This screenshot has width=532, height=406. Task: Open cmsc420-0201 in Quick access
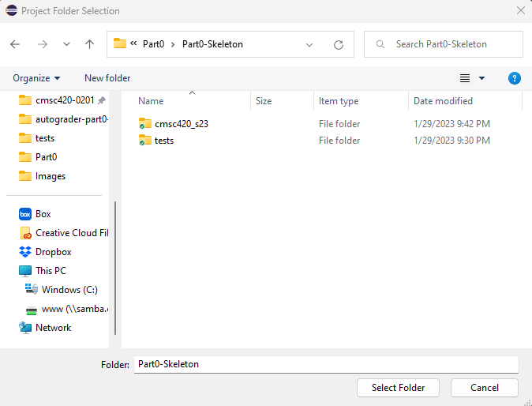tap(65, 100)
